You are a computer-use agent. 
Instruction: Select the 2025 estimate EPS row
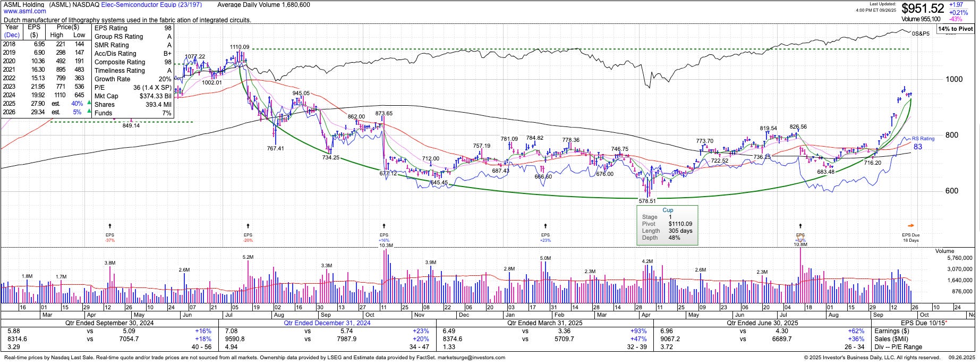click(x=45, y=104)
